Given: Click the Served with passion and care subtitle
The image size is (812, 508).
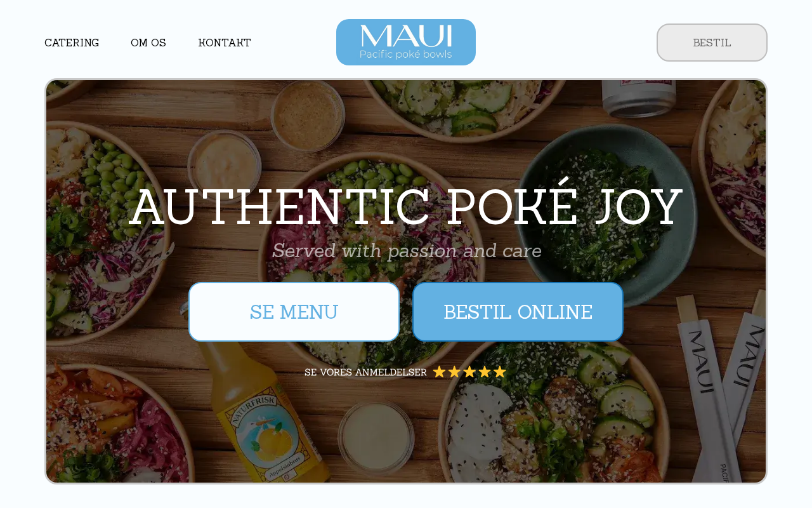Looking at the screenshot, I should [x=406, y=251].
